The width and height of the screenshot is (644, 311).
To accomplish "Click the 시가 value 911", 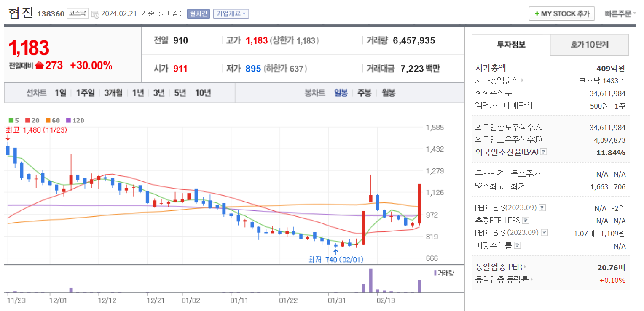I will pos(180,69).
